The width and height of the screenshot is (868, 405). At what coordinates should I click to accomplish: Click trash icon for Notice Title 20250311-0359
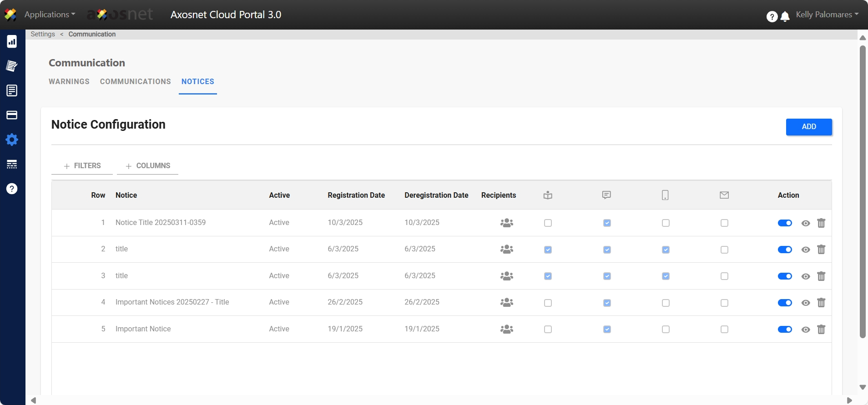821,223
